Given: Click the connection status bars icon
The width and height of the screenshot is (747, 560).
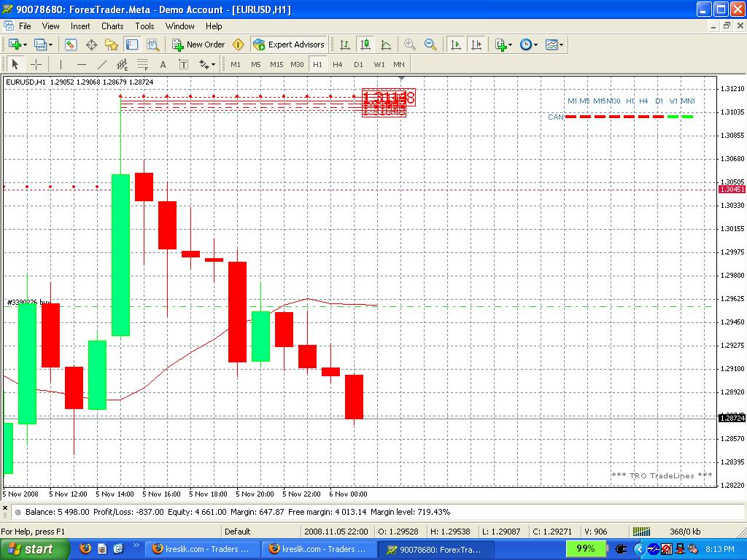Looking at the screenshot, I should click(x=641, y=532).
